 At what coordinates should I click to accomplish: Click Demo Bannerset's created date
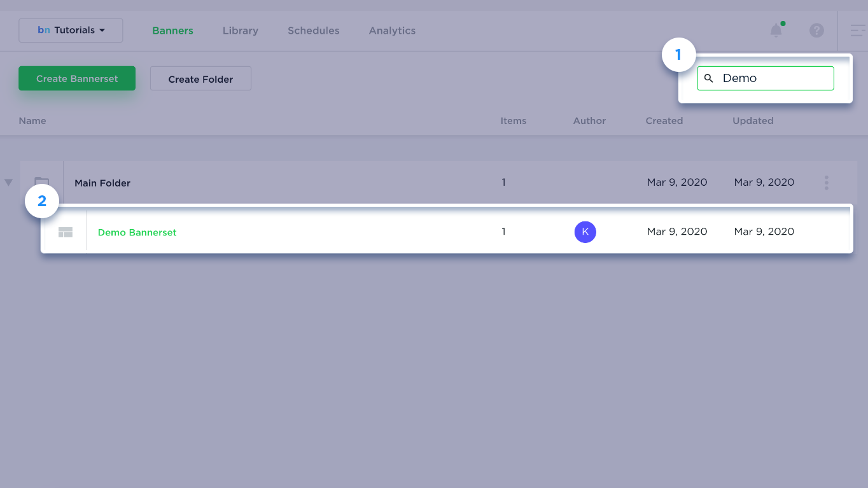[677, 232]
